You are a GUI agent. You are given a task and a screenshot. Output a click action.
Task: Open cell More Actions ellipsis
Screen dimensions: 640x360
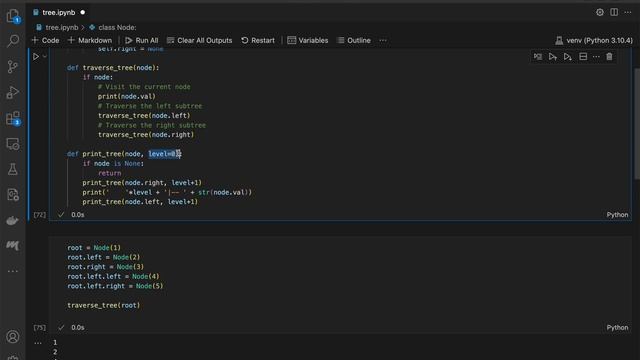(596, 57)
